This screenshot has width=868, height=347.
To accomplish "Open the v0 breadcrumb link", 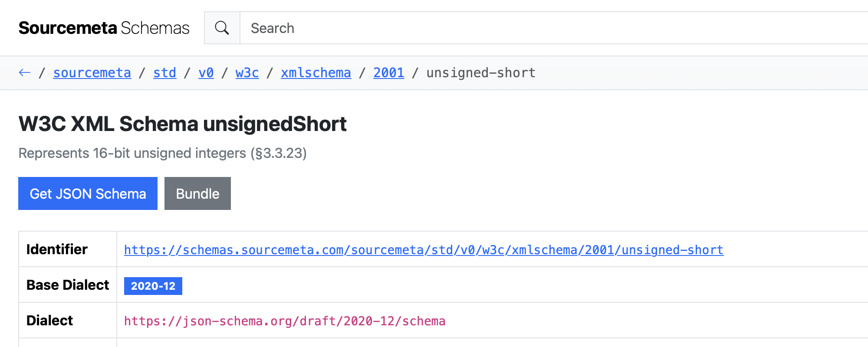I will click(x=206, y=73).
